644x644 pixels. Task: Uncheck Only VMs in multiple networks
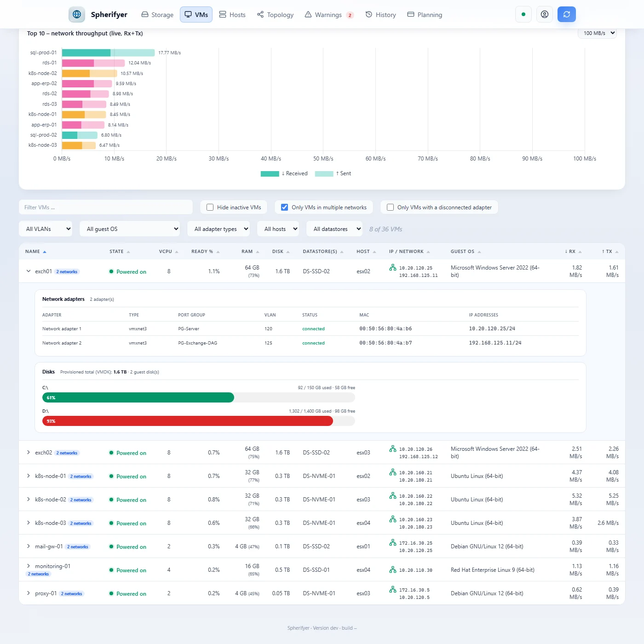tap(285, 207)
